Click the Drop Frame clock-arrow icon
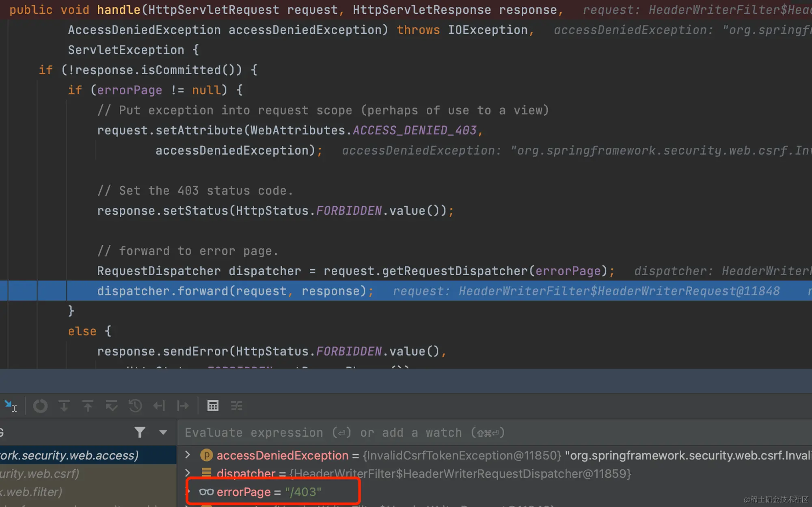This screenshot has width=812, height=507. pos(135,406)
